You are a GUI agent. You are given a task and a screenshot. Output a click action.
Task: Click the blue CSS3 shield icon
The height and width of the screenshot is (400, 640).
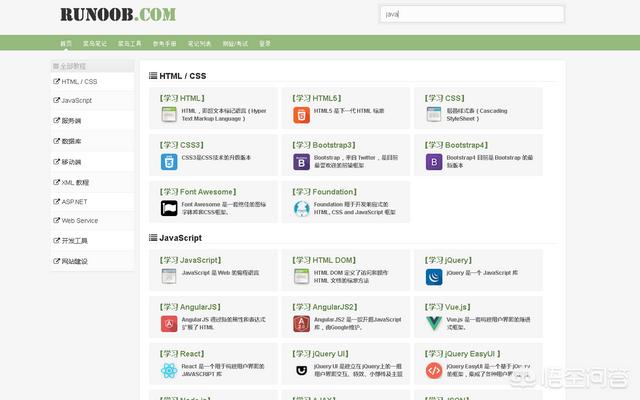coord(169,162)
